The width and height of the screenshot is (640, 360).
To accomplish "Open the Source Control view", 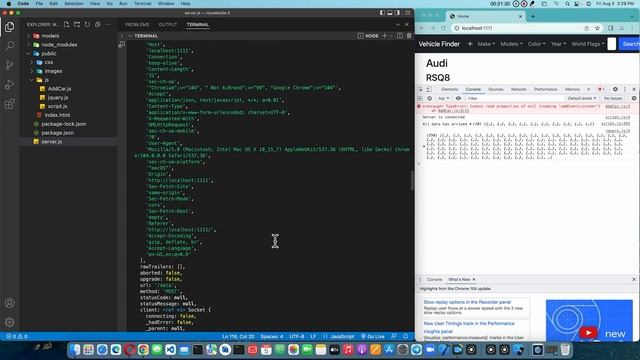I will [x=9, y=65].
